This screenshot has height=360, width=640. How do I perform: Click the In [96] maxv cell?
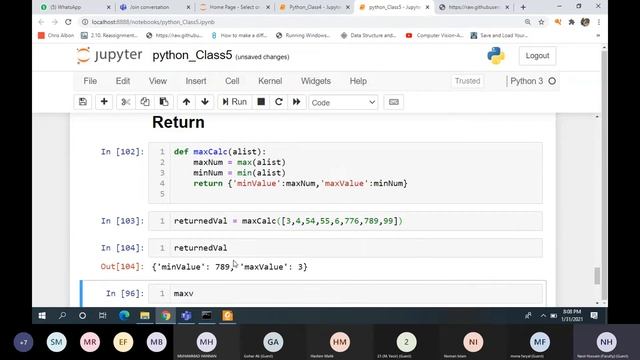pos(345,293)
